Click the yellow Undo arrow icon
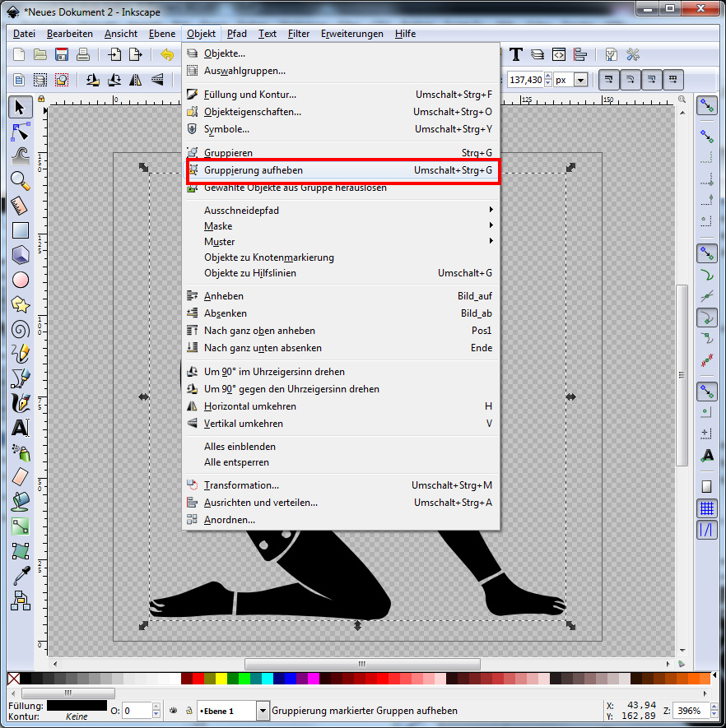Image resolution: width=726 pixels, height=728 pixels. click(x=167, y=55)
